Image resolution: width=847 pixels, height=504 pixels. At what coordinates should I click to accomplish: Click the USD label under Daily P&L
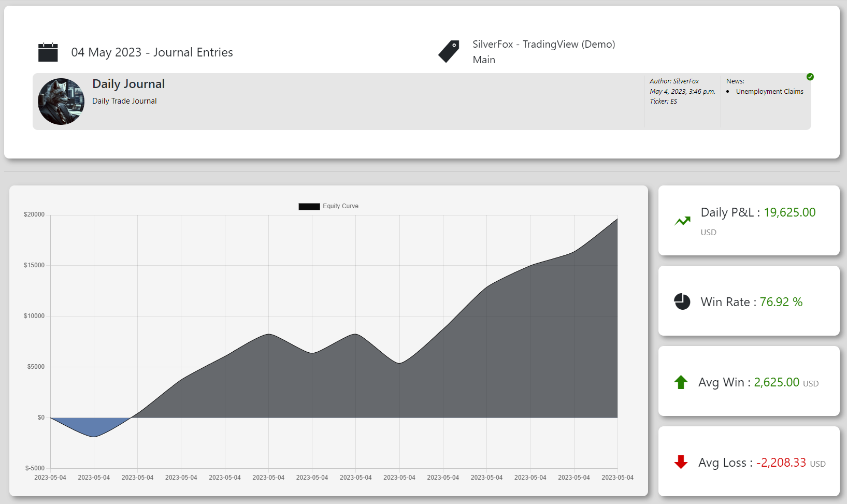pos(708,233)
